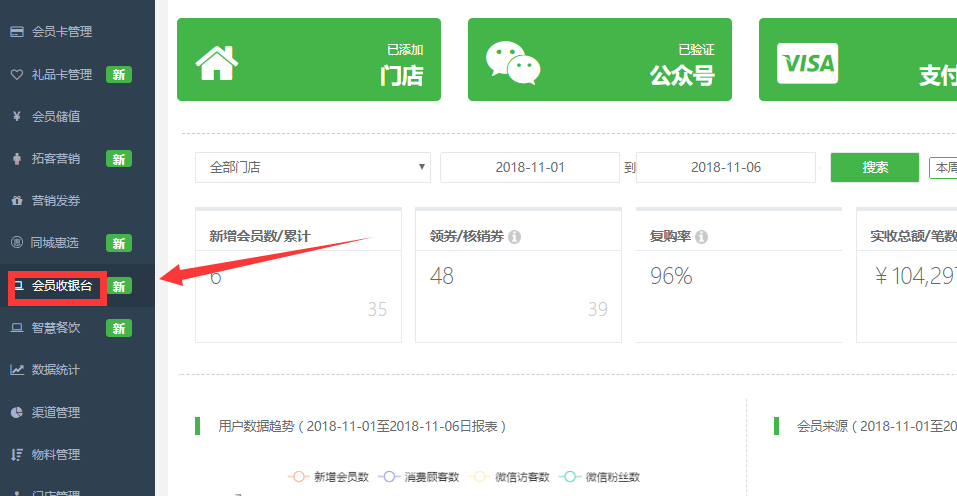This screenshot has height=496, width=957.
Task: Toggle 微信粉丝数 legend series
Action: 599,477
